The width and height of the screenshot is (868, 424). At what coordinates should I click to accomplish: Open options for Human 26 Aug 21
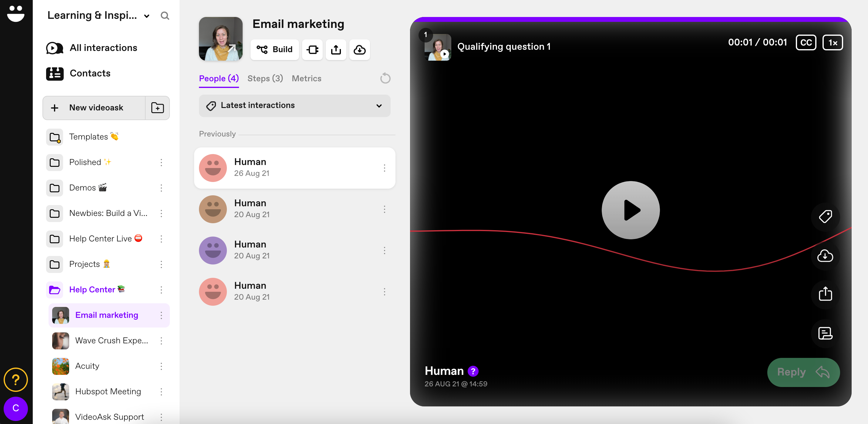click(x=384, y=168)
